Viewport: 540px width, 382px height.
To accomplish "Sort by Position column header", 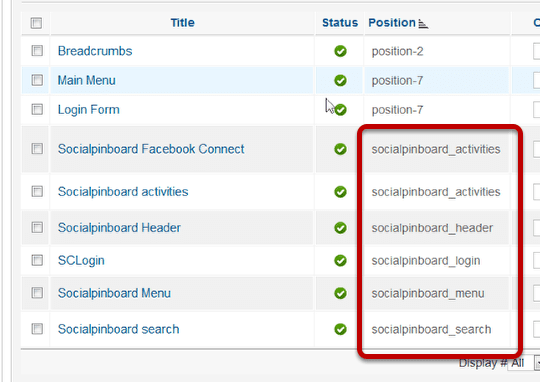I will point(392,23).
